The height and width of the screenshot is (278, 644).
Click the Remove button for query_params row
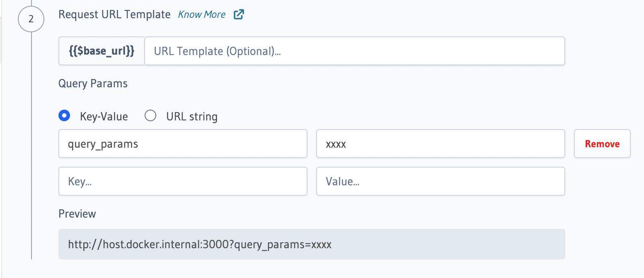pos(602,144)
